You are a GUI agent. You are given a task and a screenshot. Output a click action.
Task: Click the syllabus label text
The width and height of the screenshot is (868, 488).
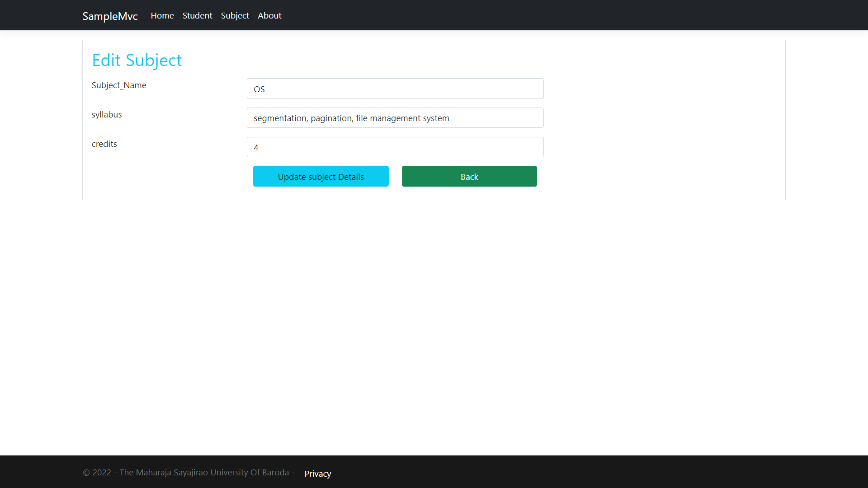(107, 114)
